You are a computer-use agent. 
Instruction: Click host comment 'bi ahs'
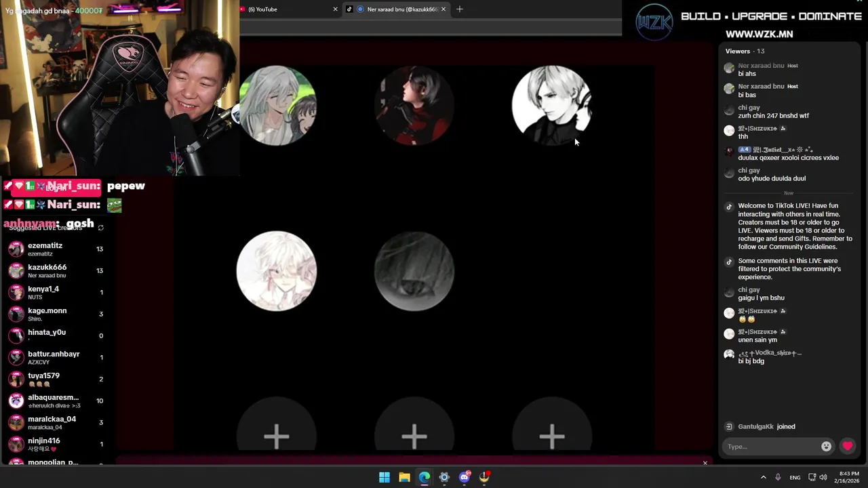[x=747, y=74]
